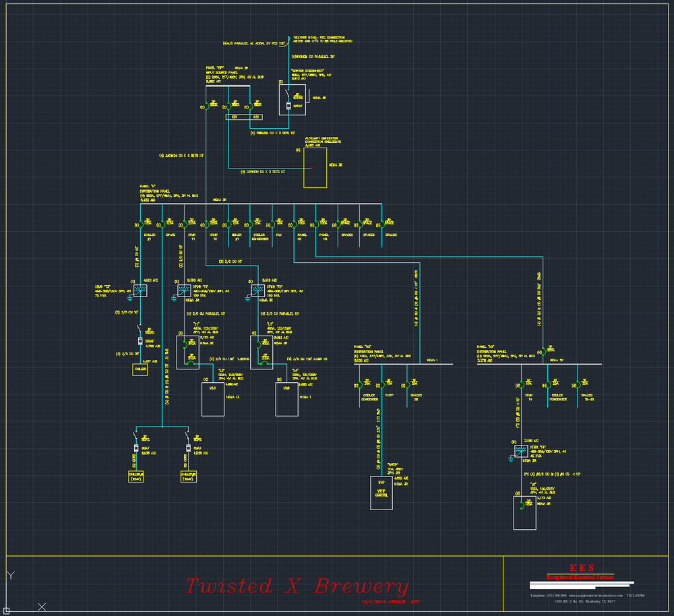Viewport: 674px width, 616px height.
Task: Select the Panel H main bus bar
Action: click(x=261, y=204)
